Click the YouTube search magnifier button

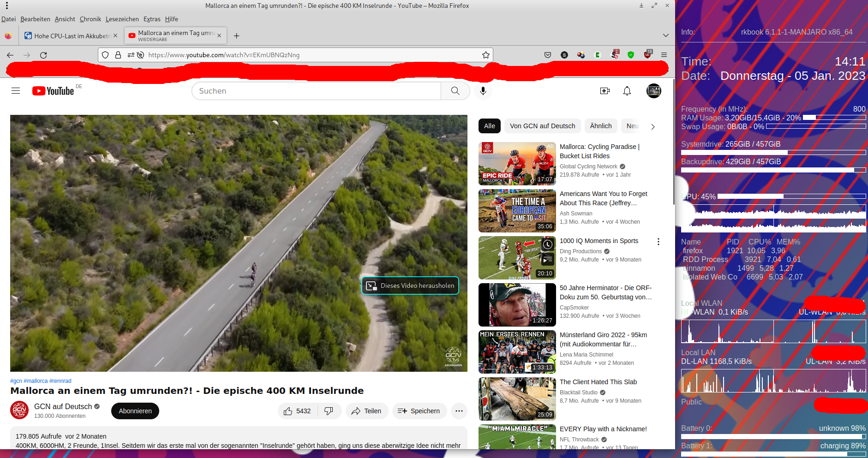[x=455, y=91]
